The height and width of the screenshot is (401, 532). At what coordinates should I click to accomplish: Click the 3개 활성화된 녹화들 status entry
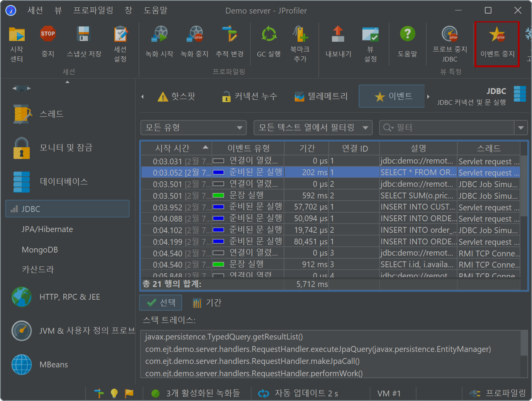point(196,393)
